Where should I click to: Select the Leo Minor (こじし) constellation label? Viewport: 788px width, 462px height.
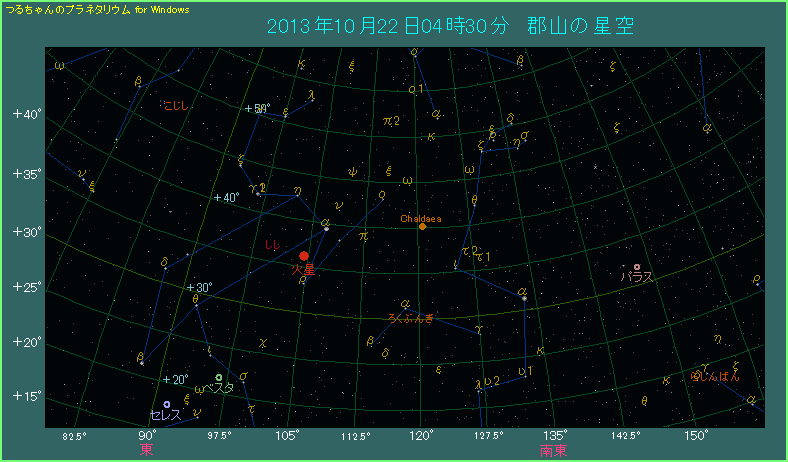click(175, 104)
